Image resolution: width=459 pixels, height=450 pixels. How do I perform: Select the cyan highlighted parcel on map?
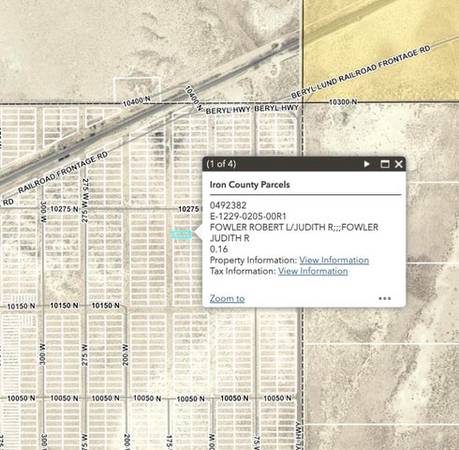pyautogui.click(x=182, y=234)
